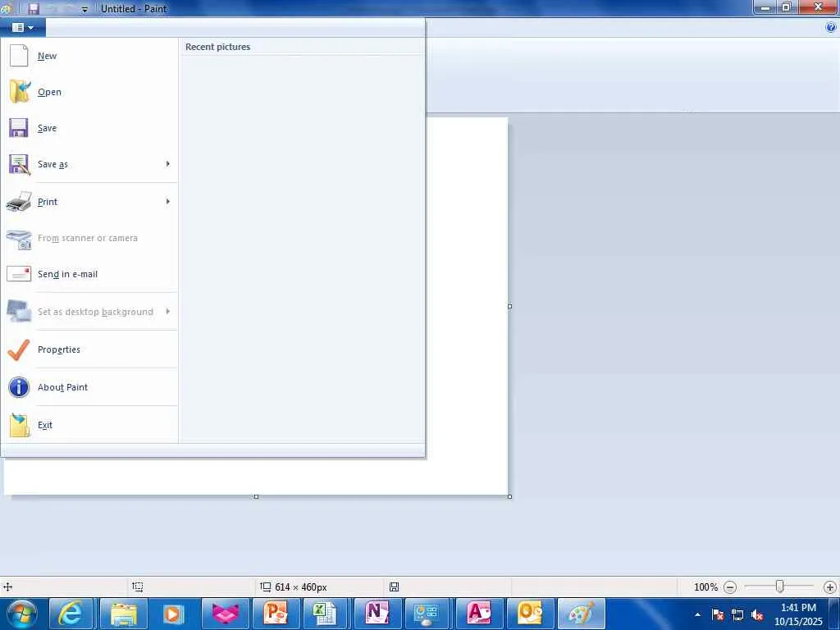
Task: Launch PowerPoint from the taskbar
Action: pos(276,614)
